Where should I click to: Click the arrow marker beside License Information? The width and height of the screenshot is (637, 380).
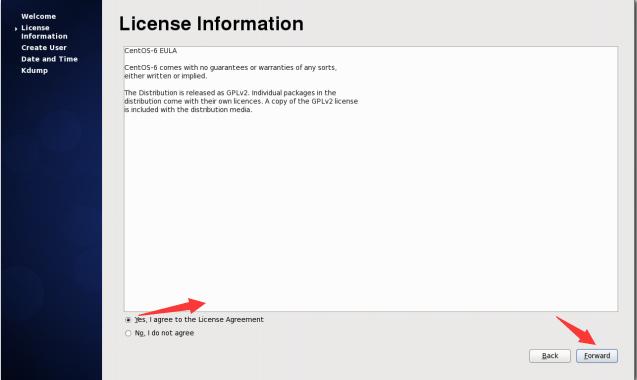coord(16,29)
